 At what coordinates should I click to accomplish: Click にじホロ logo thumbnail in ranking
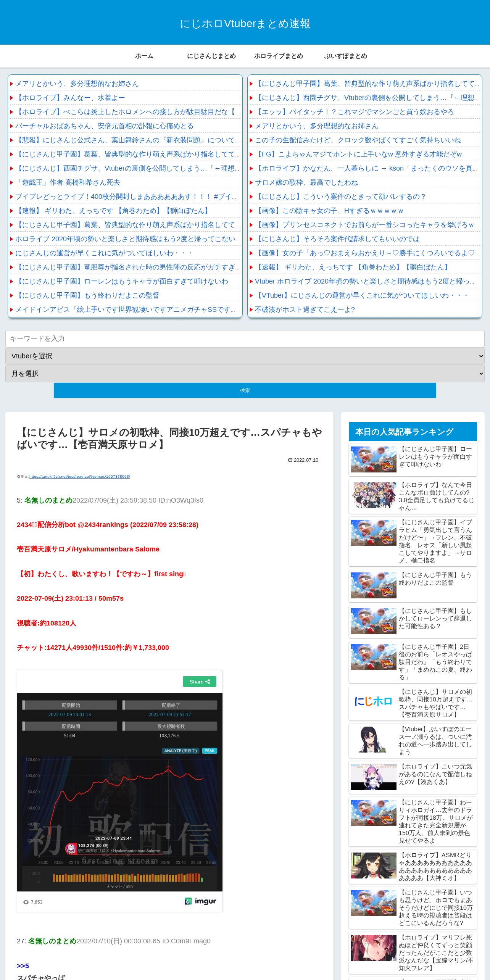point(374,701)
